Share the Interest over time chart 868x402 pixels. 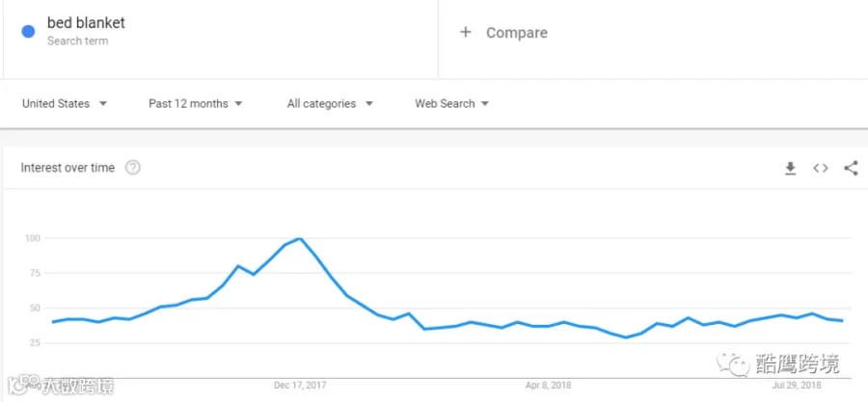[x=851, y=168]
